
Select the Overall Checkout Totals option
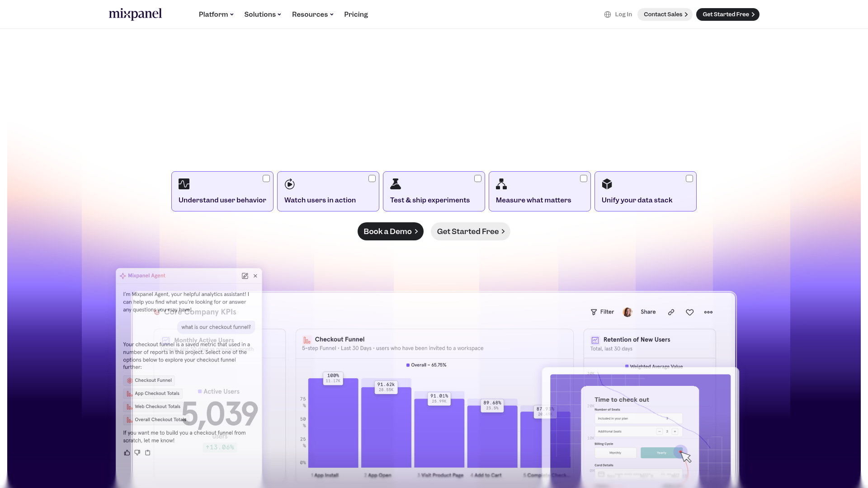pos(155,420)
